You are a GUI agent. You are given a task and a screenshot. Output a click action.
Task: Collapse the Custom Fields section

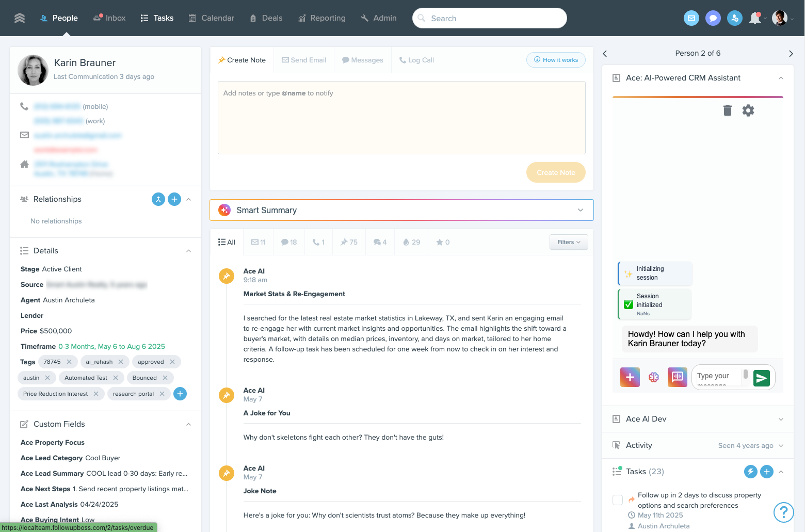[x=189, y=424]
